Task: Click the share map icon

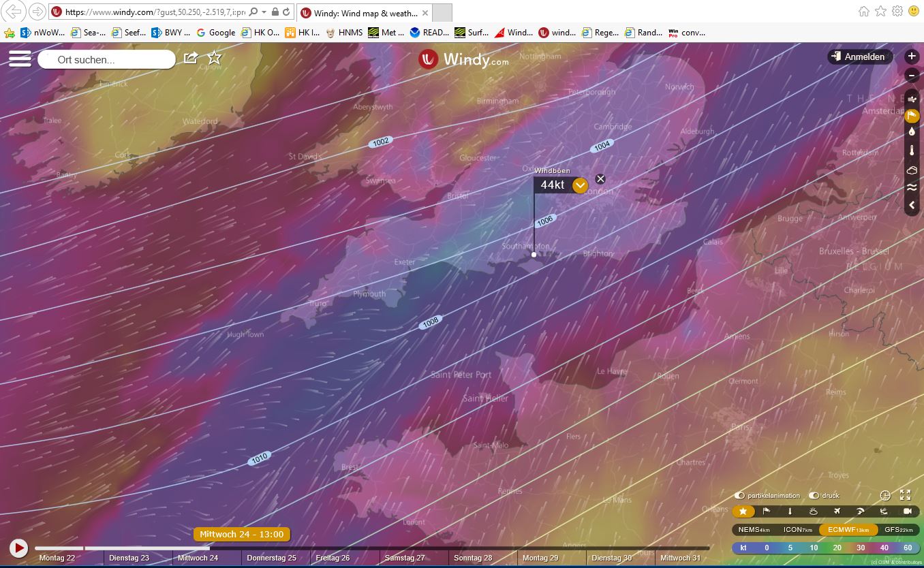Action: [191, 58]
